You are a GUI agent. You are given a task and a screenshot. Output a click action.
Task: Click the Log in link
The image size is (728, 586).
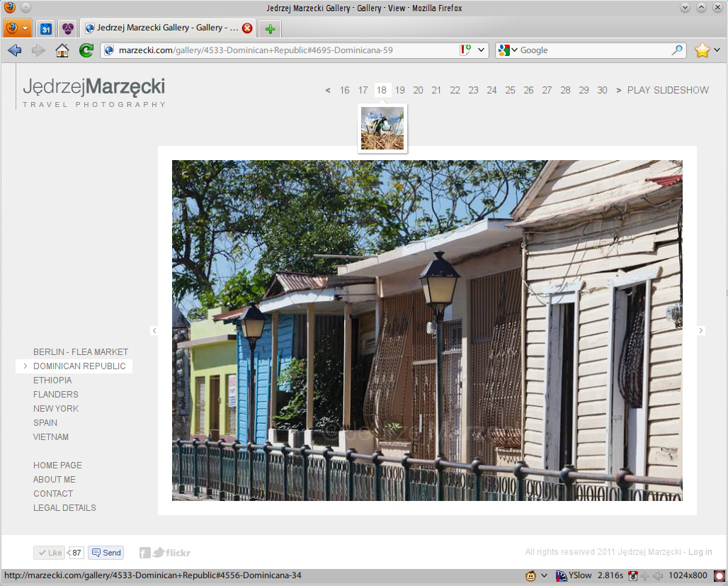click(x=700, y=552)
